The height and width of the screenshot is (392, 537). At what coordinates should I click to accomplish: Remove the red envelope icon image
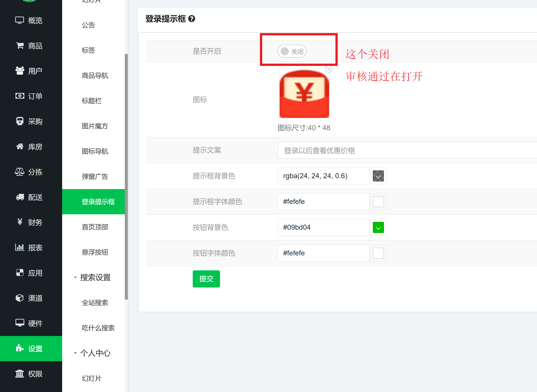pos(328,69)
